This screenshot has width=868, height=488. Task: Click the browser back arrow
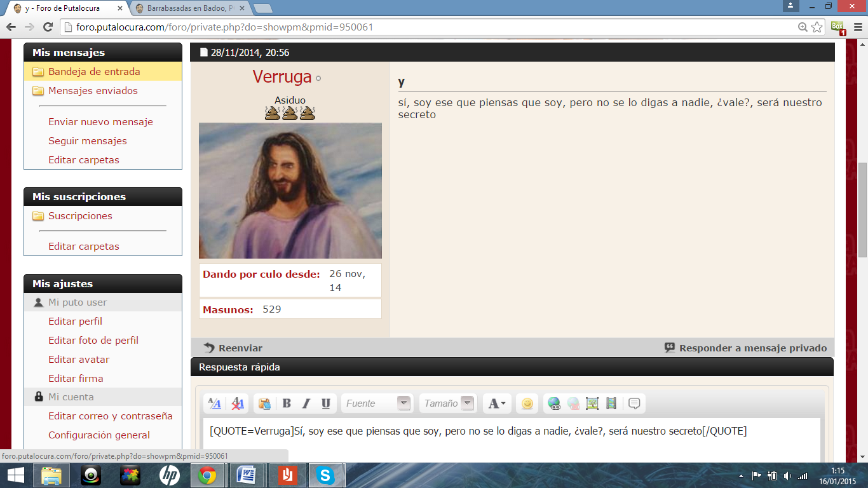click(x=11, y=27)
